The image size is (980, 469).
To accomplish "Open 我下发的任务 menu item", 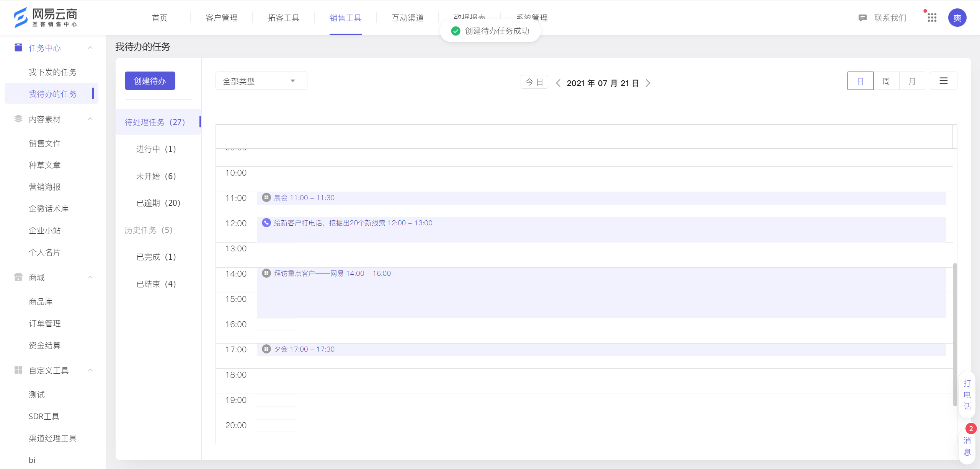I will (x=53, y=72).
